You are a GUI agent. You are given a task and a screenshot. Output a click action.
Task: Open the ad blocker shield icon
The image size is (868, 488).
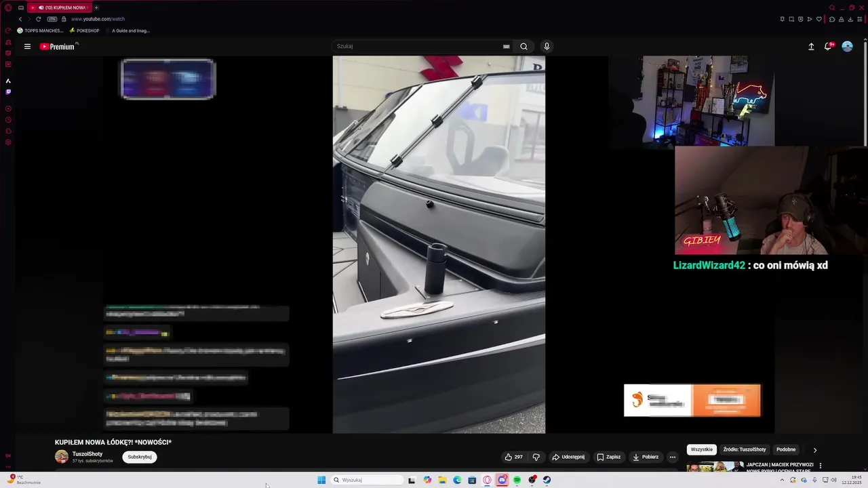point(800,19)
